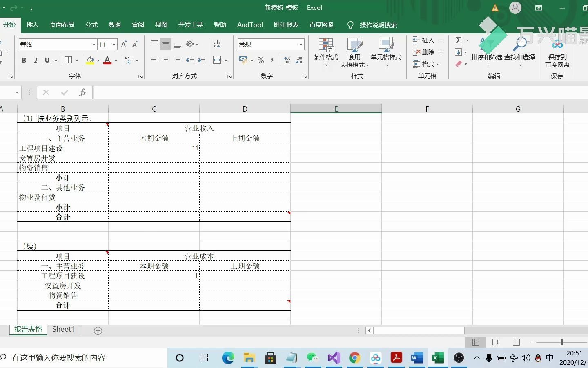Click the Increase Indent icon
588x368 pixels.
pos(201,60)
